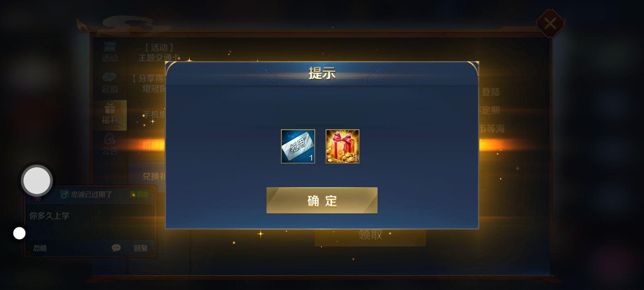Tap the chat speech bubble icon

coord(116,248)
